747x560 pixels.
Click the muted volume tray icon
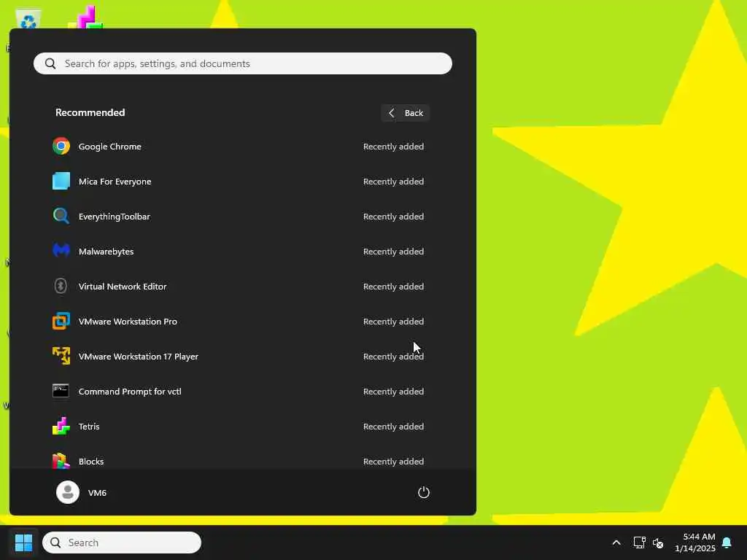pyautogui.click(x=658, y=542)
